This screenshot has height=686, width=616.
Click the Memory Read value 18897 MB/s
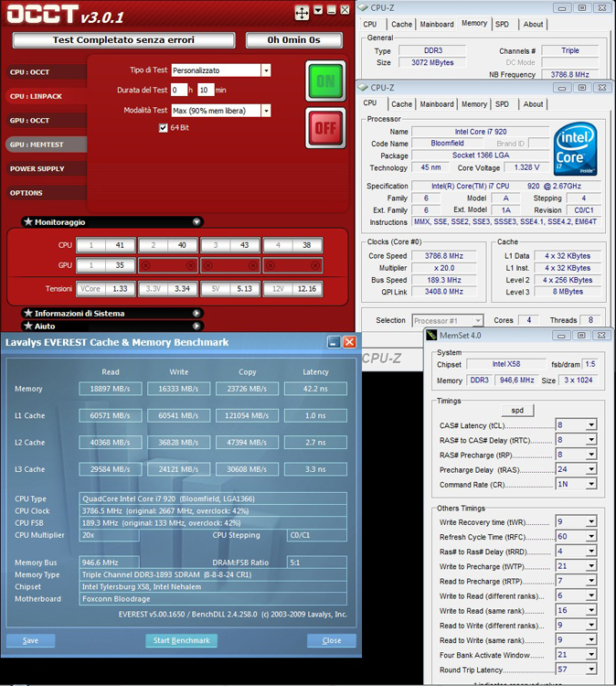pos(111,389)
